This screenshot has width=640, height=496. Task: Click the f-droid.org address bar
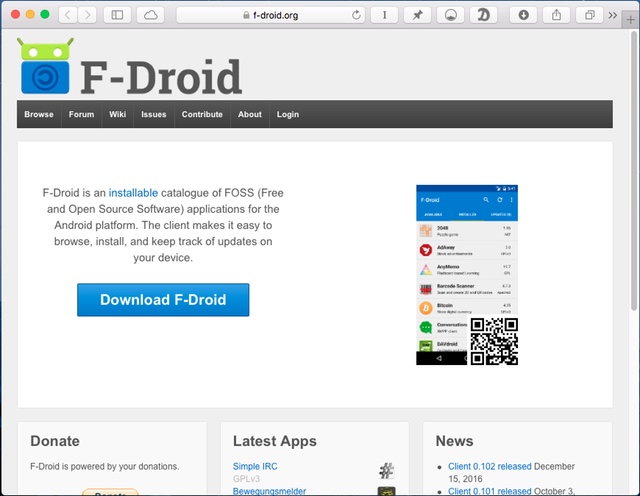coord(271,15)
